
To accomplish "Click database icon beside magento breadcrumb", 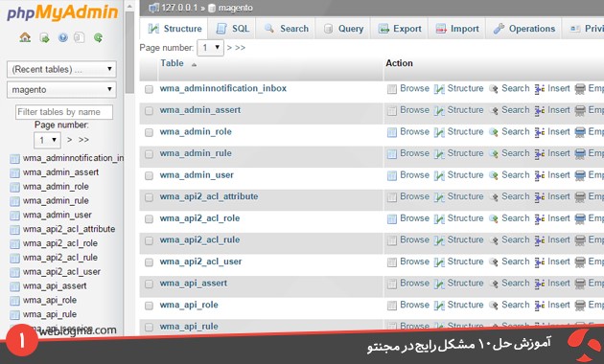I will [212, 8].
